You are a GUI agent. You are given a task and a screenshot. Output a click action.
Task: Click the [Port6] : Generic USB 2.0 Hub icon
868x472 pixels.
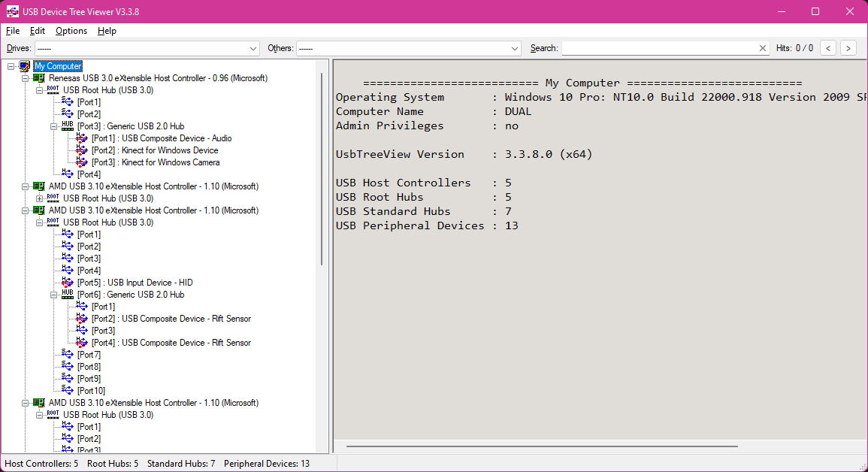click(67, 295)
